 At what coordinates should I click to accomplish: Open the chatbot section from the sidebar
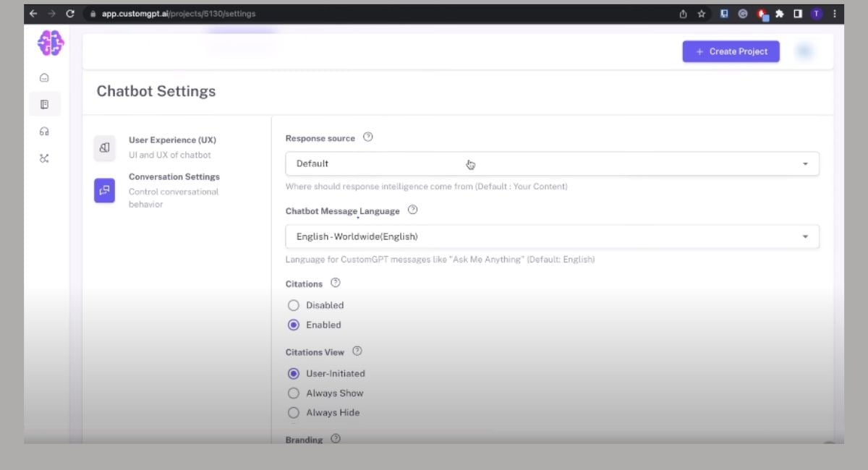coord(44,77)
